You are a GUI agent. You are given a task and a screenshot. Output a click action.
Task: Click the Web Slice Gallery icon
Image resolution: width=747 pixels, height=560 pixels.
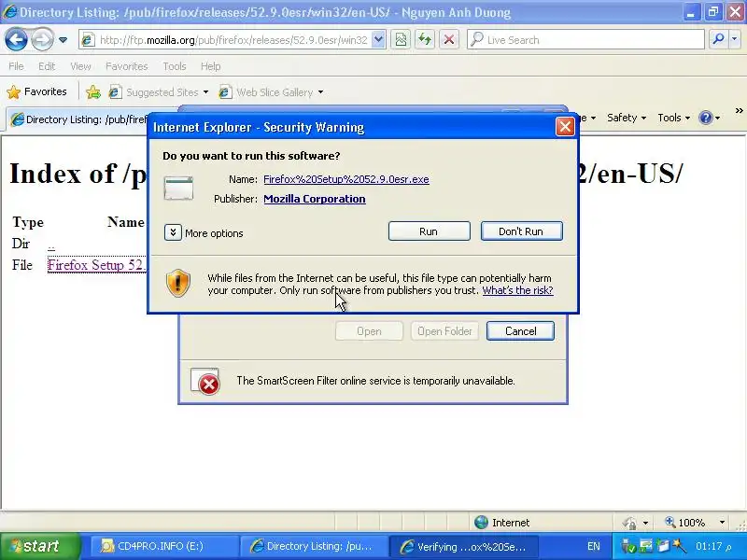coord(225,91)
